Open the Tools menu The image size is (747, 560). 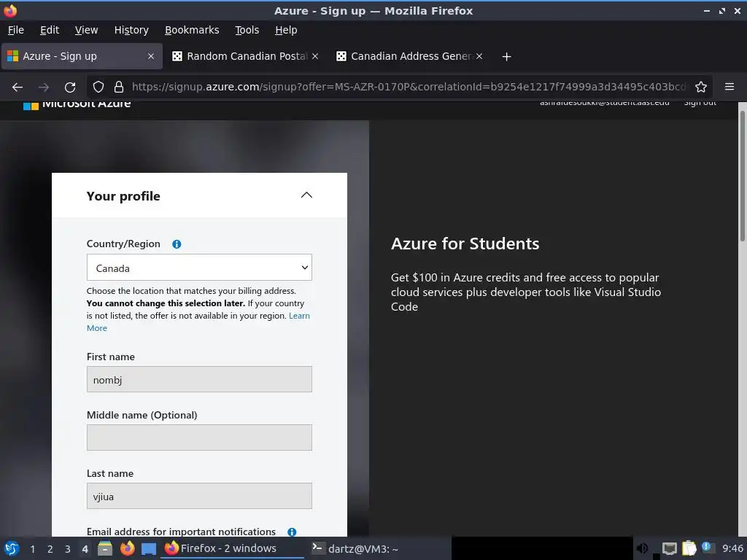click(x=247, y=30)
